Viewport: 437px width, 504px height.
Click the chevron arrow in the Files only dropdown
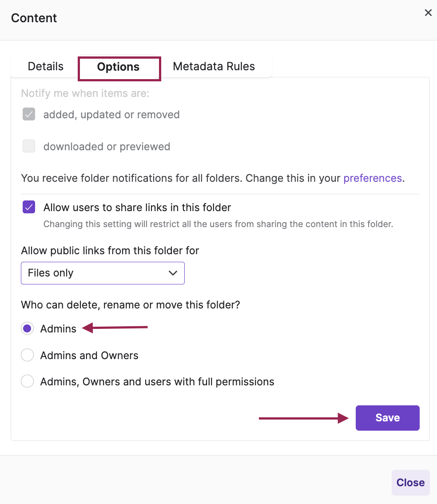pyautogui.click(x=173, y=273)
